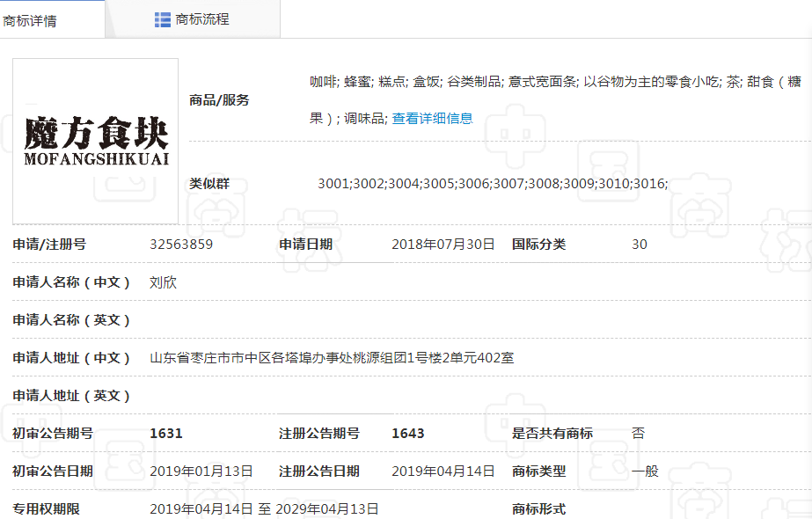Screen dimensions: 812x519
Task: Click the applicant address in 山东省枣庄市
Action: (x=332, y=358)
